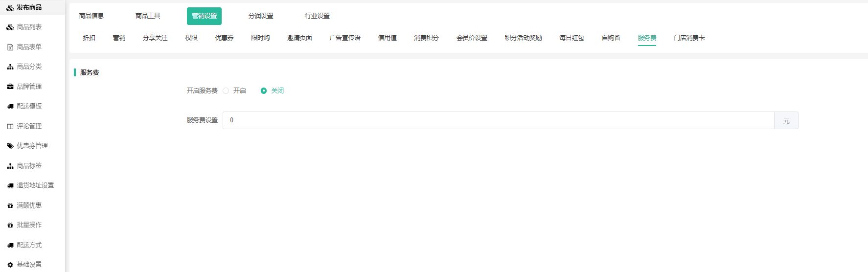Switch to the 优惠券 sub-tab
Viewport: 868px width, 272px height.
point(224,38)
